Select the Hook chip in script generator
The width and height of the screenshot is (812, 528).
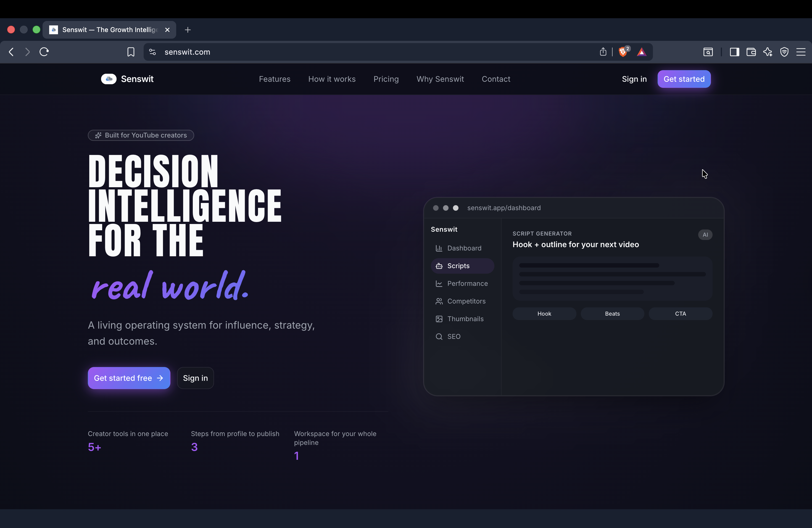(x=544, y=313)
